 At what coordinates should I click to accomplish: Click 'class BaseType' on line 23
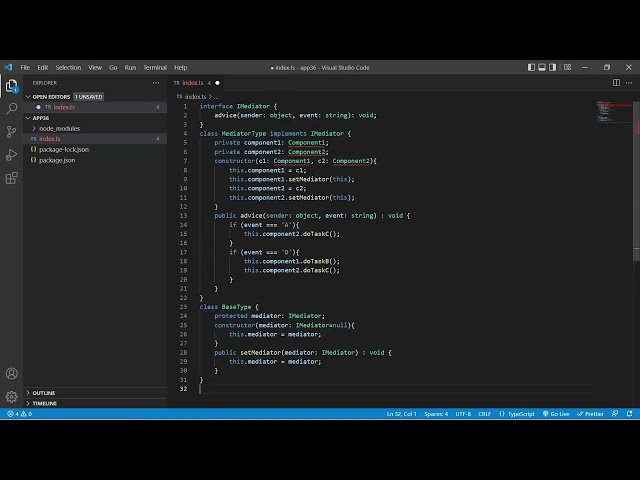point(225,307)
